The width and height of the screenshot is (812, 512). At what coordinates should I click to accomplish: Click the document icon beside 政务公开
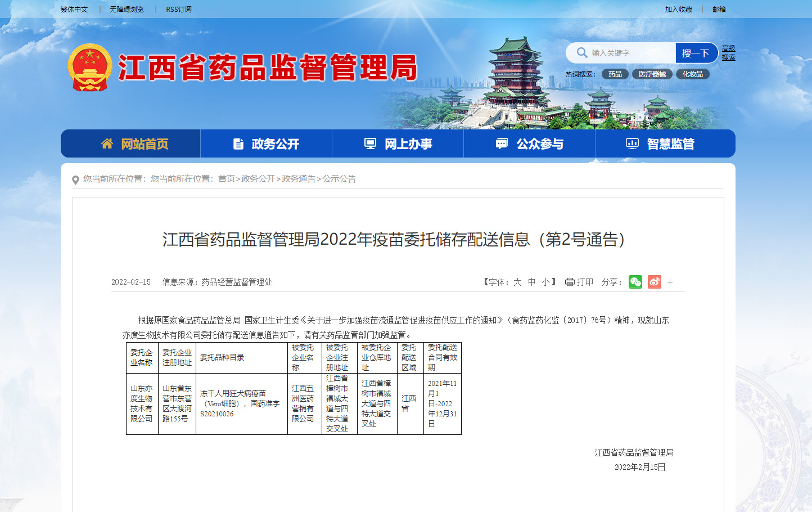237,143
